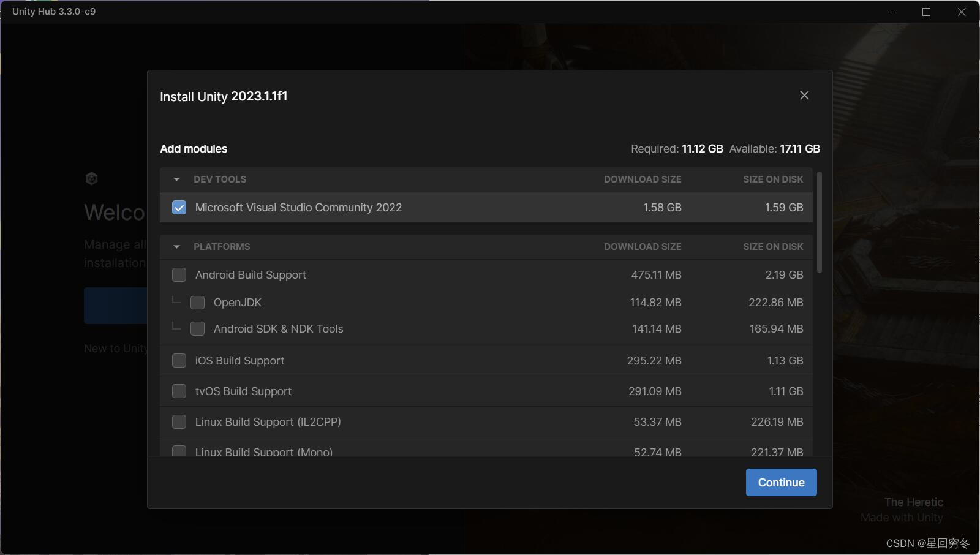Viewport: 980px width, 555px height.
Task: Select the Android Build Support row label
Action: point(251,274)
